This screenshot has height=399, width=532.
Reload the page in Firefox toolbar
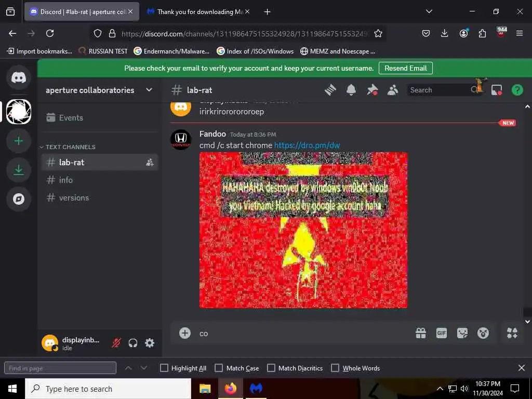[50, 33]
